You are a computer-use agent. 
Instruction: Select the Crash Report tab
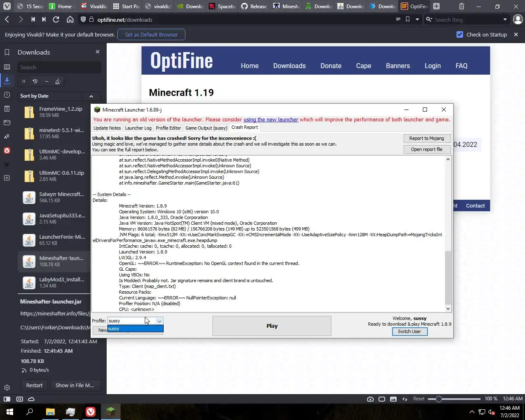244,128
